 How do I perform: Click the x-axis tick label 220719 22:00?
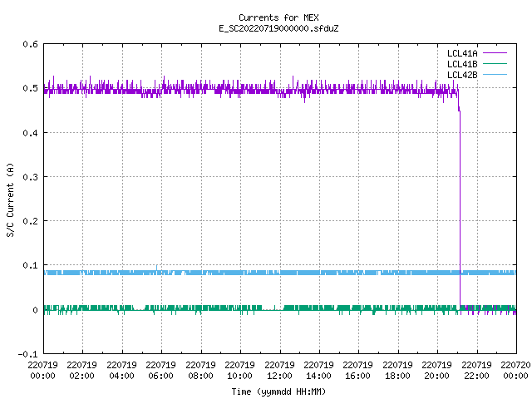coord(476,371)
